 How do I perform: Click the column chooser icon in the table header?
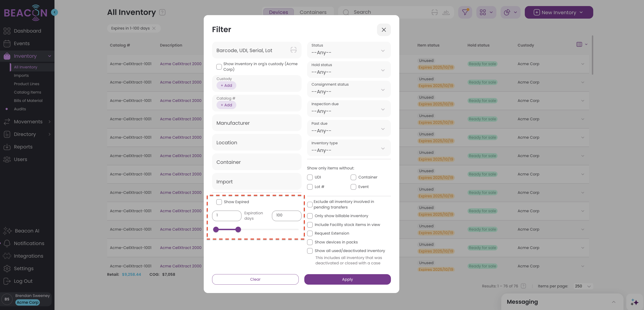coord(579,44)
